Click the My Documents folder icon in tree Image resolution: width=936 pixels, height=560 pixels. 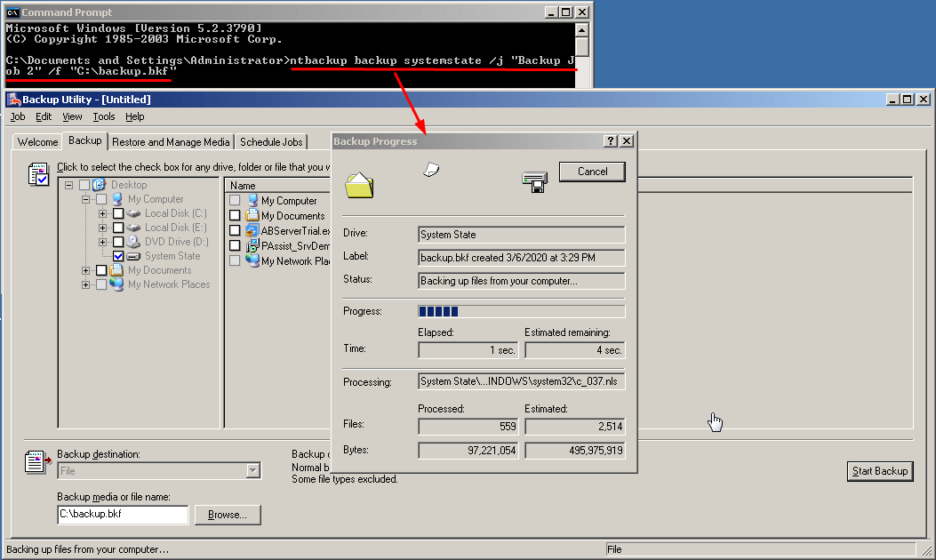click(x=117, y=270)
